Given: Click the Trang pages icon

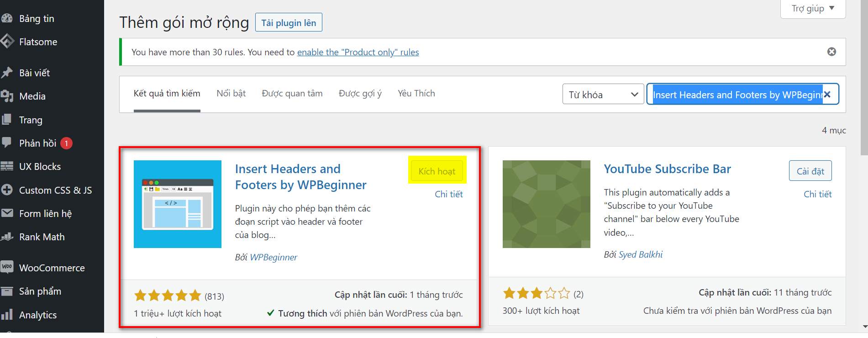Looking at the screenshot, I should click(7, 120).
